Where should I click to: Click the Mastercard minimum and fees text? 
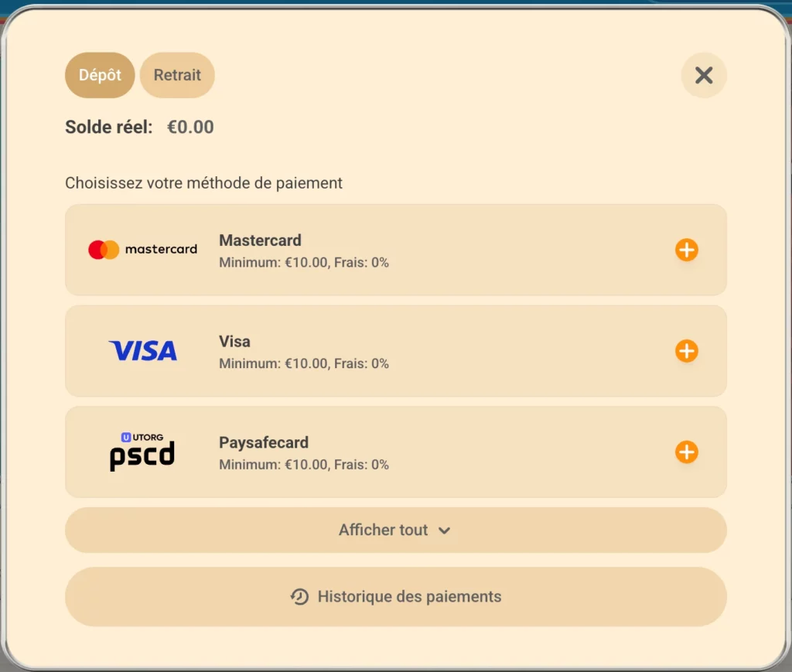(x=303, y=263)
